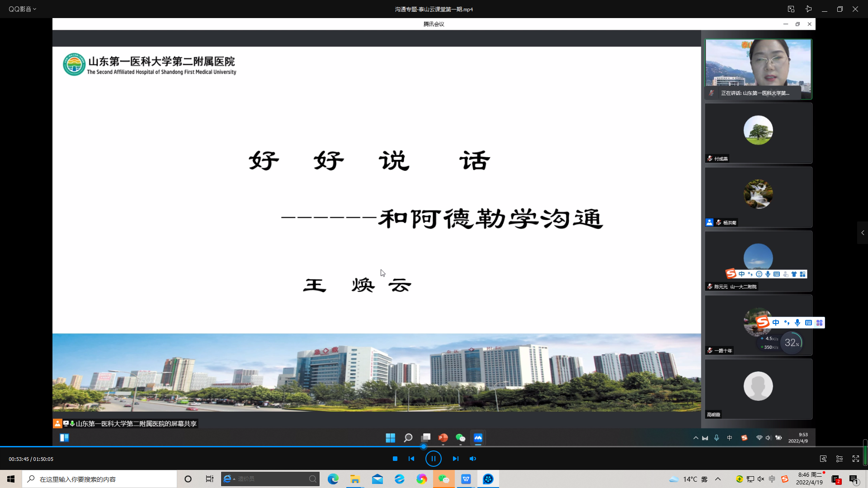Image resolution: width=868 pixels, height=488 pixels.
Task: Expand the recorded tray chevron near 9:53
Action: [696, 438]
